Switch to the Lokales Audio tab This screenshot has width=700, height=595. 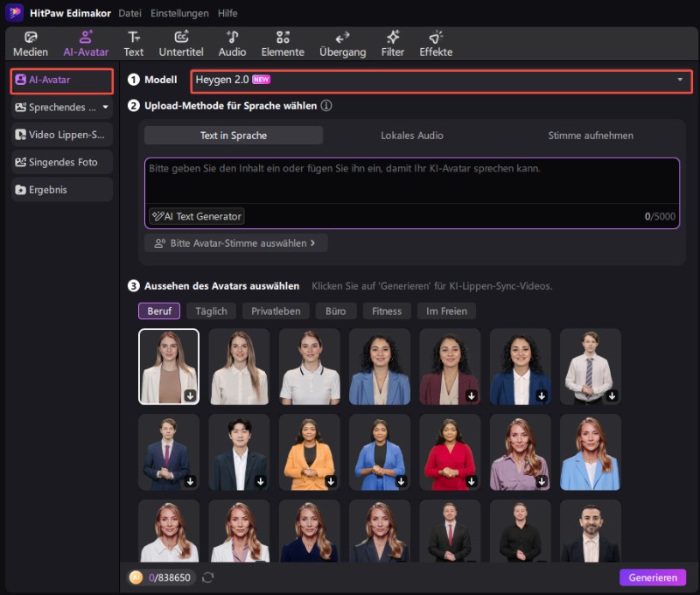click(x=411, y=135)
